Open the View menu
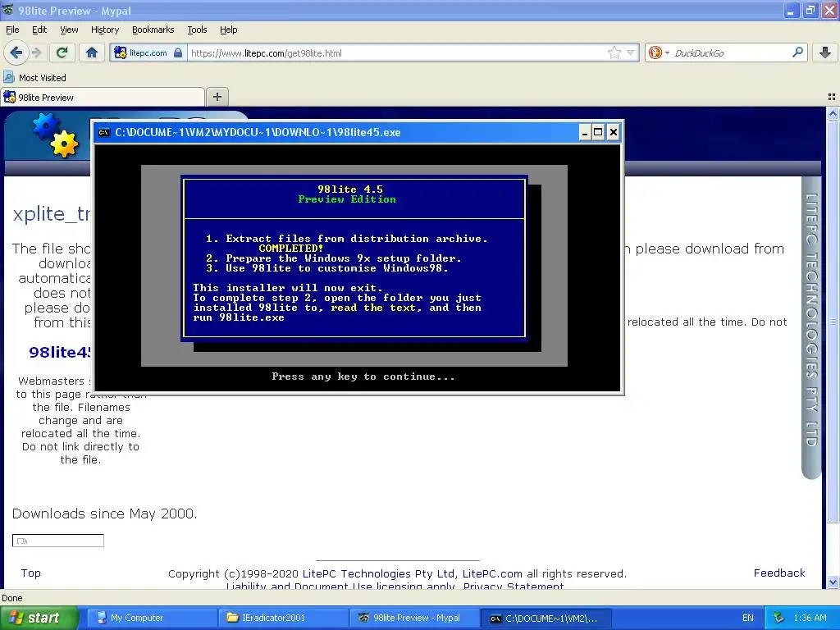The image size is (840, 630). [69, 30]
